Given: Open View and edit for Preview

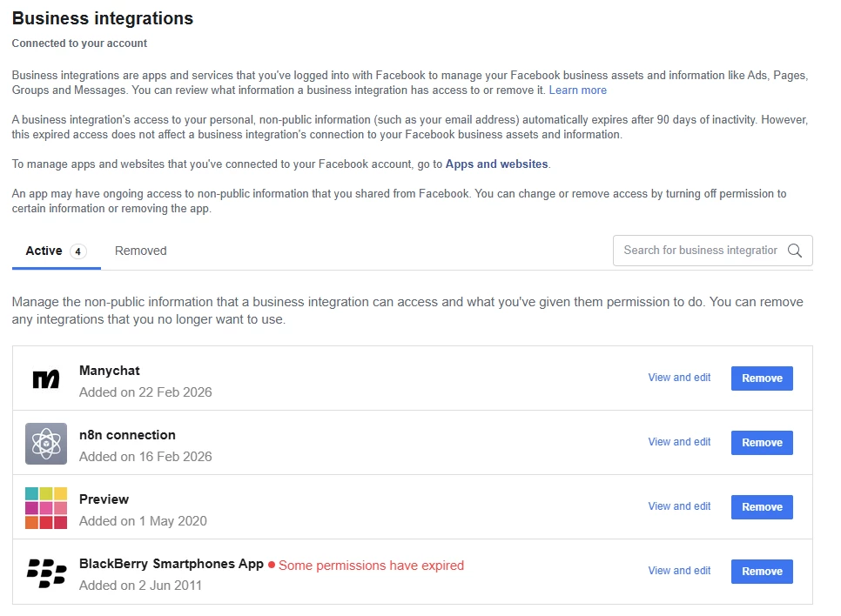Looking at the screenshot, I should (679, 506).
